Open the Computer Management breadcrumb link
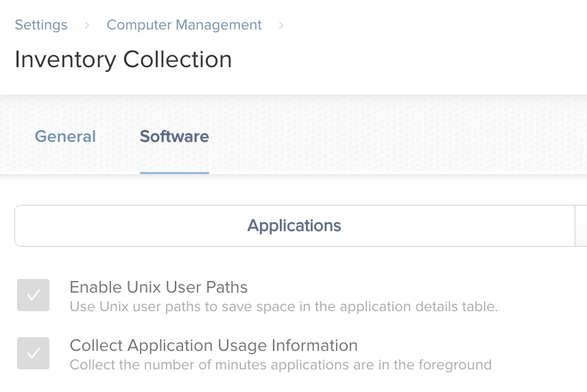The image size is (587, 392). (184, 25)
